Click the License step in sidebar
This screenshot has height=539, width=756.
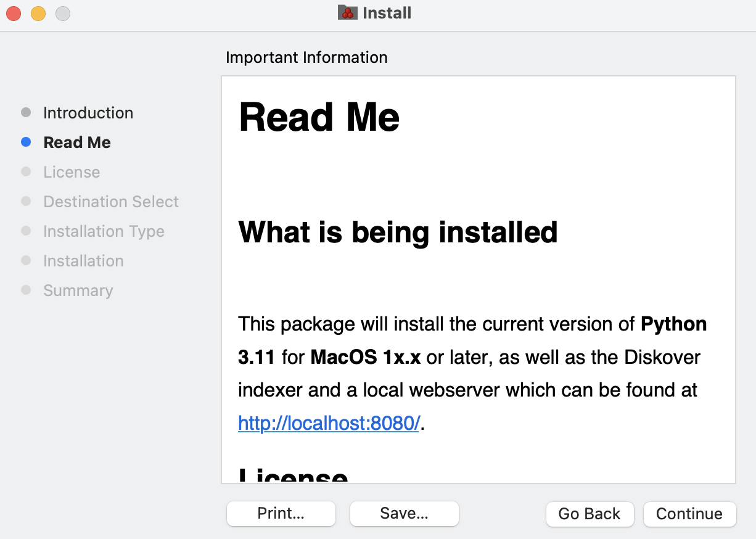(72, 172)
